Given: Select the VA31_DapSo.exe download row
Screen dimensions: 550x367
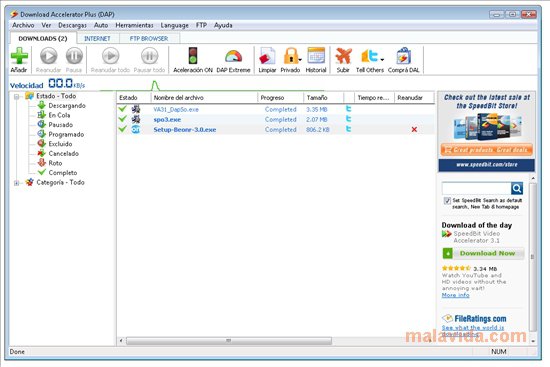Looking at the screenshot, I should (x=275, y=109).
